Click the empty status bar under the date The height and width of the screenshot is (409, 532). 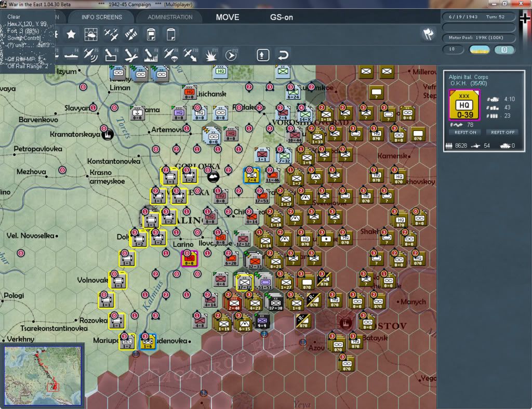pyautogui.click(x=478, y=27)
